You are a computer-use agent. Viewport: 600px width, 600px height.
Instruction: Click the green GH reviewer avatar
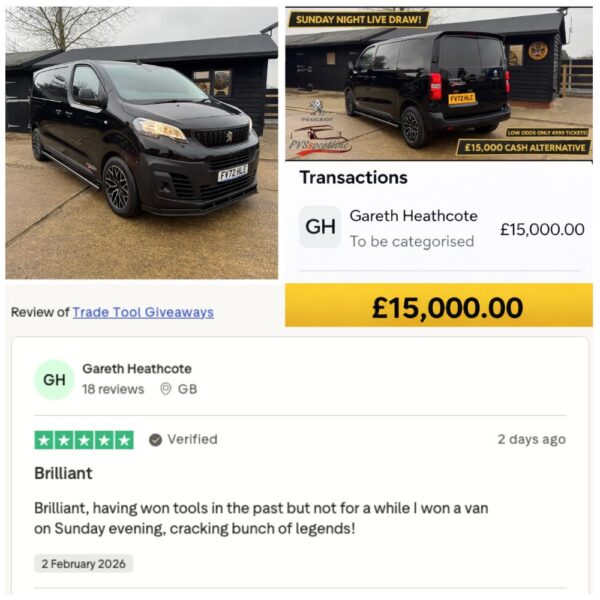coord(54,380)
